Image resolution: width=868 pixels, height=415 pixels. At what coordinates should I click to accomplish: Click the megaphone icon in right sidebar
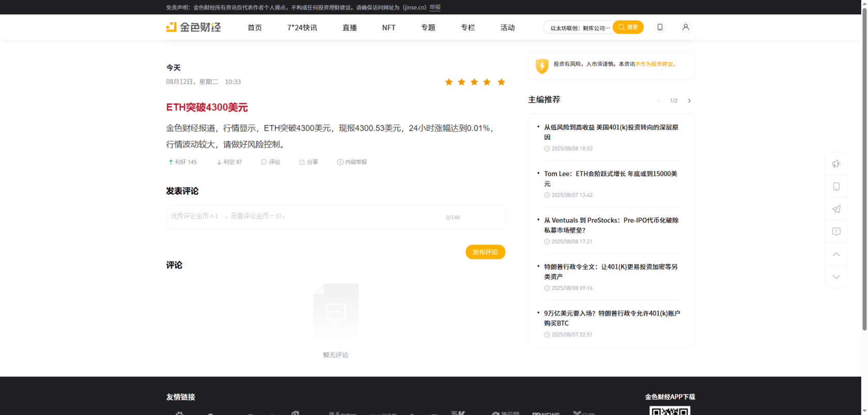(836, 164)
